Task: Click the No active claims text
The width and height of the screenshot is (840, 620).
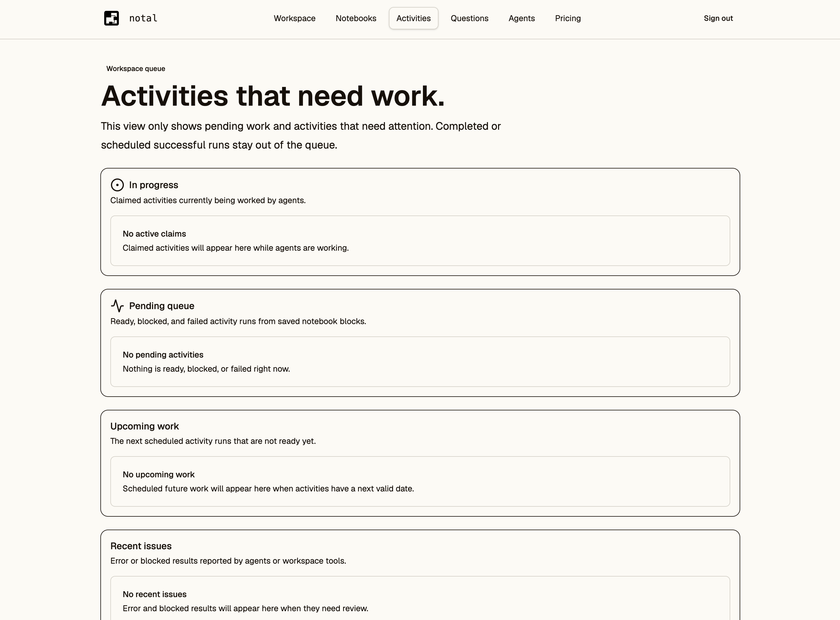Action: pyautogui.click(x=154, y=234)
